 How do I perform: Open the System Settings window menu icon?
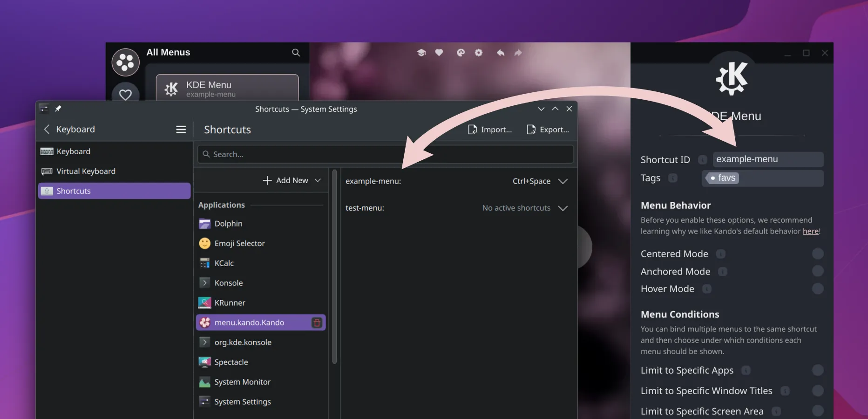44,109
